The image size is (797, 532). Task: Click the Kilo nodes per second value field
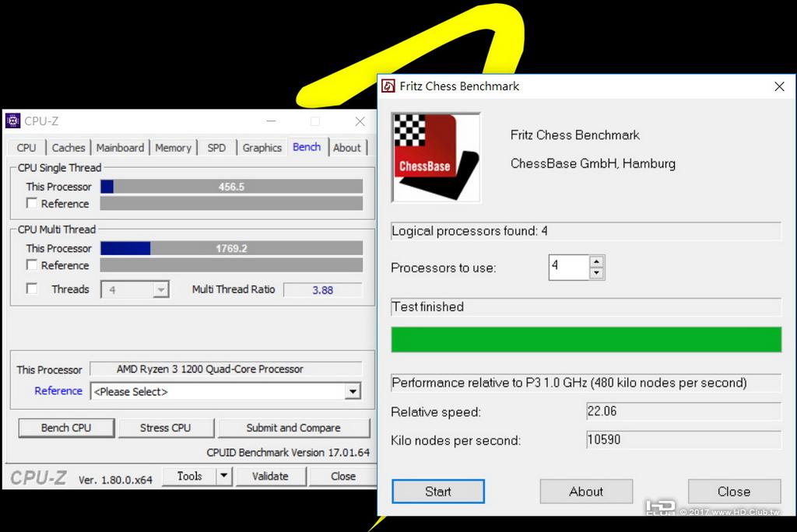coord(683,439)
